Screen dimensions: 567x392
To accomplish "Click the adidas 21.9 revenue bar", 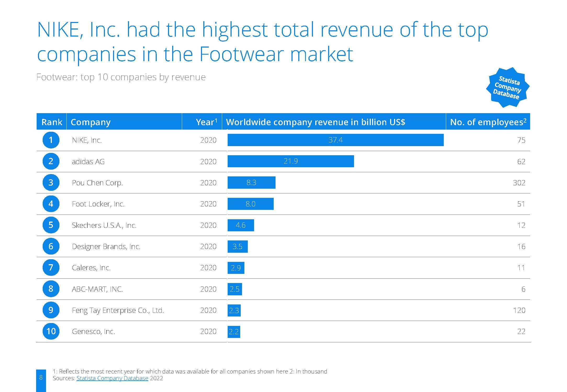I will 291,161.
